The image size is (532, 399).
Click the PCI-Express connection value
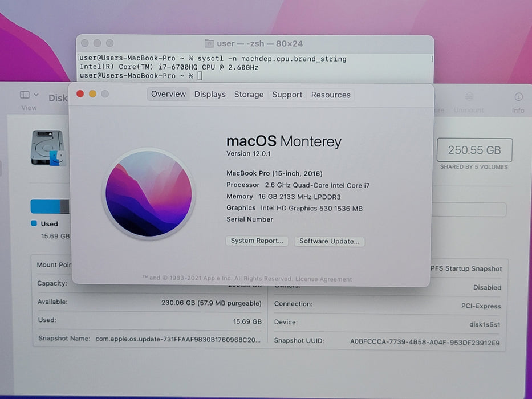click(481, 306)
